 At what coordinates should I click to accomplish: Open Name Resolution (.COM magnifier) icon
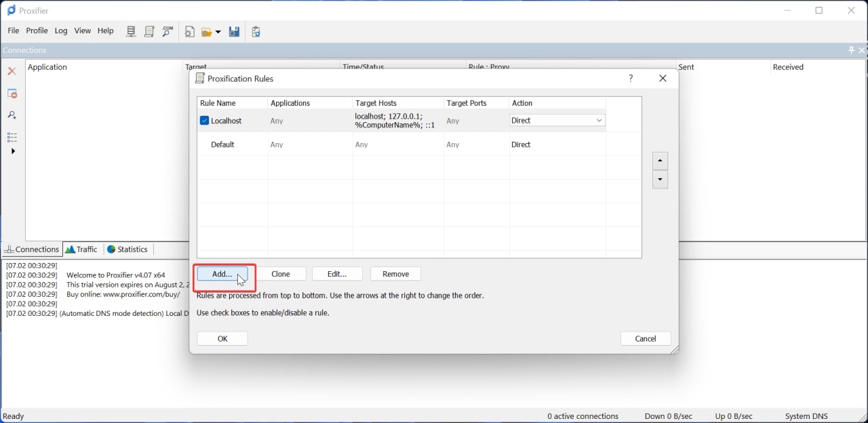167,32
